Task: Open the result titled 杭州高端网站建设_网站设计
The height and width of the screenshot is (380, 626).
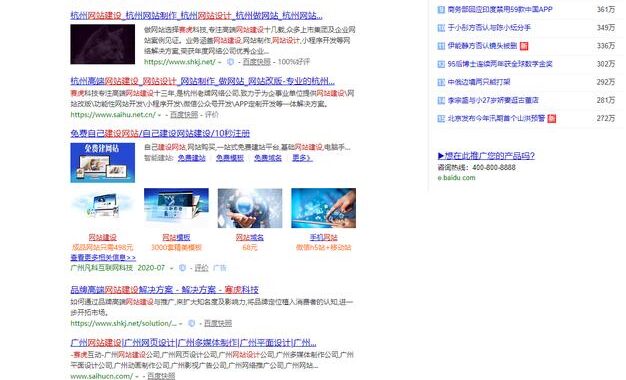Action: [202, 81]
